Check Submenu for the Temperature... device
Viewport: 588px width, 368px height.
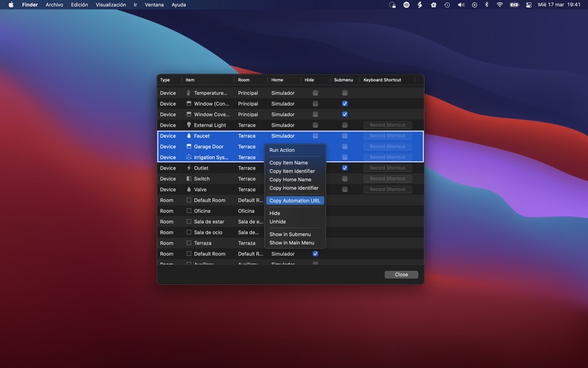[x=345, y=93]
